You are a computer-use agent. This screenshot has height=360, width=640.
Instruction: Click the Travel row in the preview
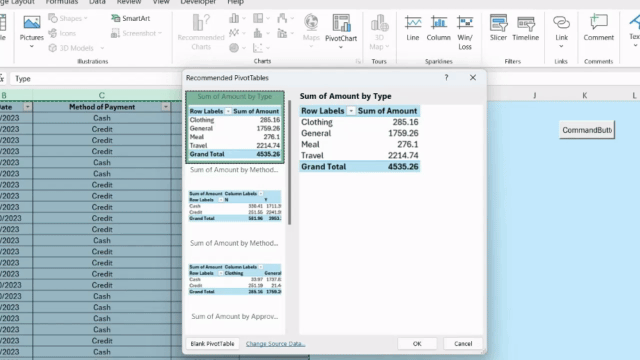359,156
